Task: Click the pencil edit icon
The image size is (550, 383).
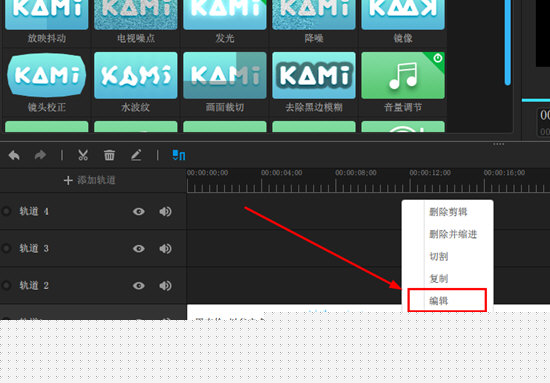Action: pyautogui.click(x=136, y=155)
